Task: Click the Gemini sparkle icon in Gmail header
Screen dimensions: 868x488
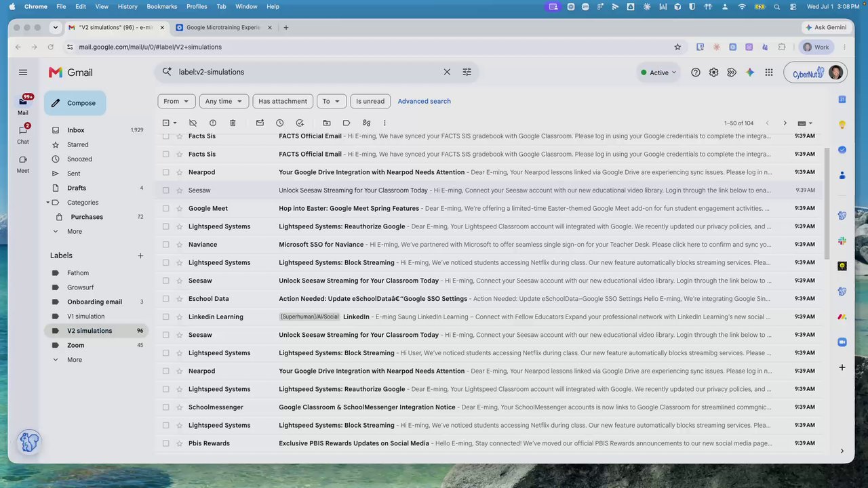Action: [x=750, y=73]
